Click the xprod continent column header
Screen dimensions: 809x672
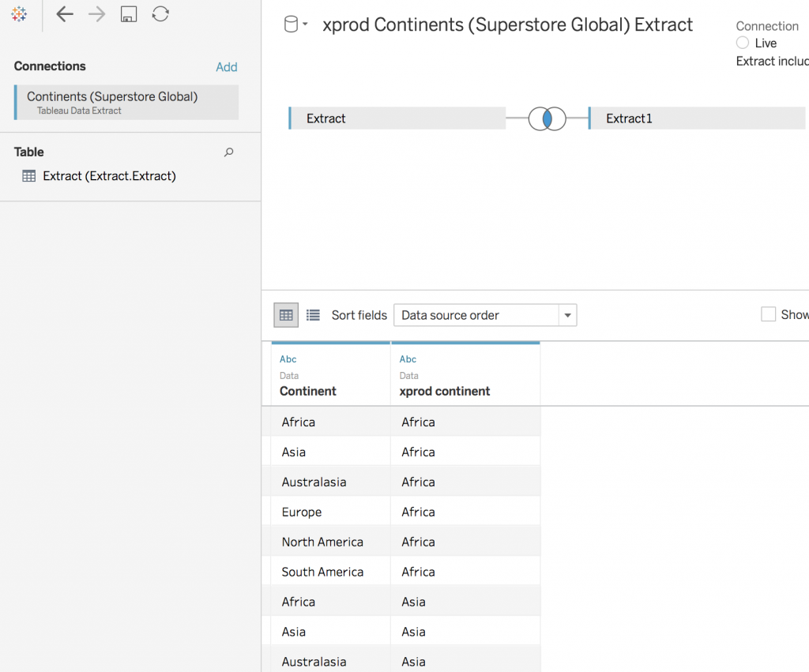click(x=445, y=391)
